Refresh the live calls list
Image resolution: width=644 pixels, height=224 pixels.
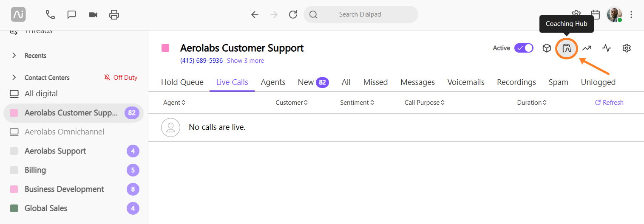[x=609, y=103]
